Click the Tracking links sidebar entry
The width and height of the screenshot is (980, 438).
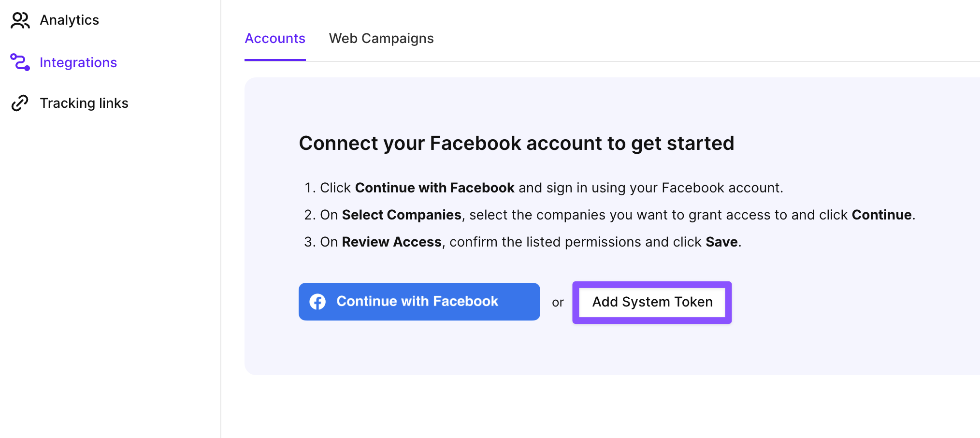84,102
